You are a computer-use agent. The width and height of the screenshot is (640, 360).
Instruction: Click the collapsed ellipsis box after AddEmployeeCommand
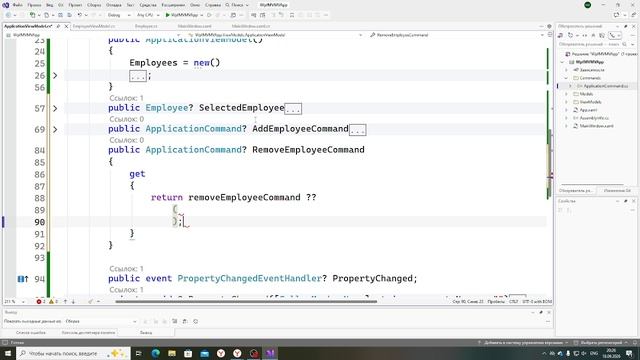point(358,130)
